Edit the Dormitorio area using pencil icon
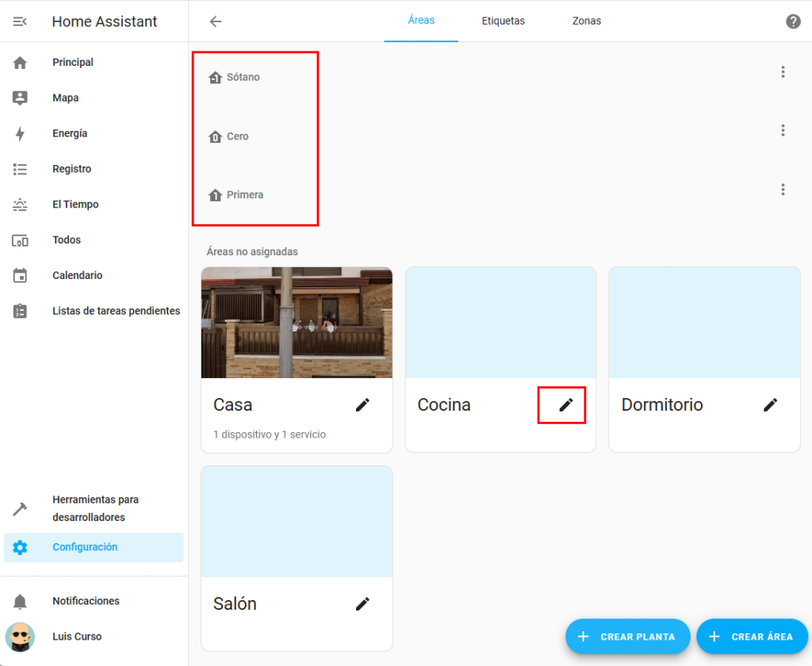The height and width of the screenshot is (666, 812). [x=770, y=404]
